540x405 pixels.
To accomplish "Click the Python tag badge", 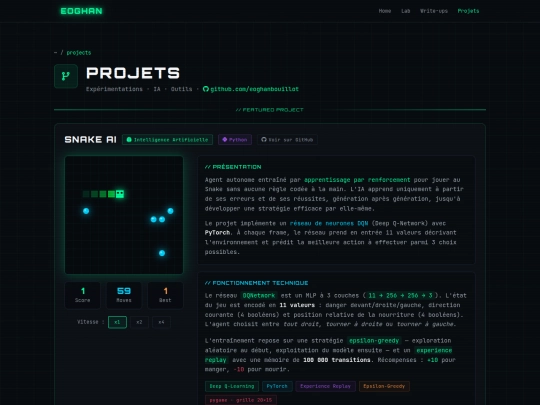I will [235, 139].
